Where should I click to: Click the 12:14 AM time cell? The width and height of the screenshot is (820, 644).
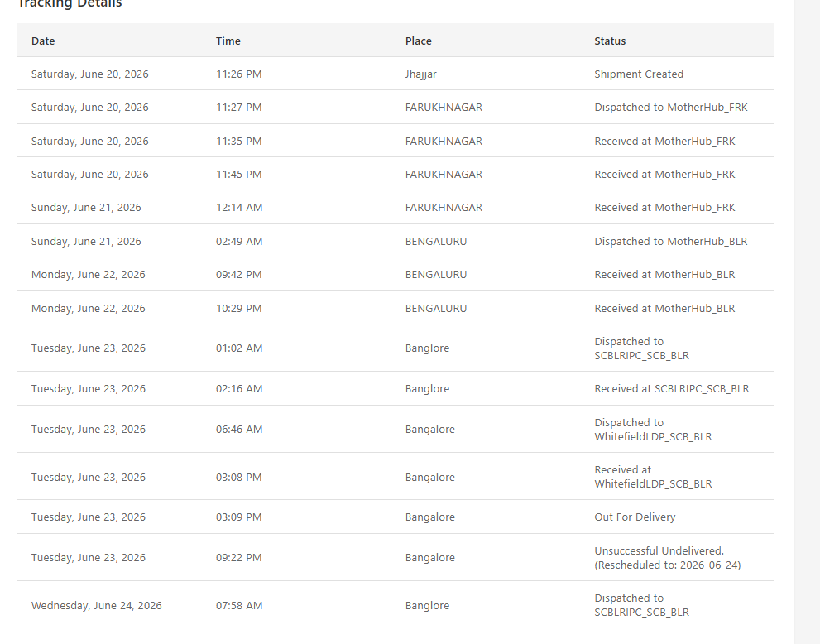coord(239,208)
